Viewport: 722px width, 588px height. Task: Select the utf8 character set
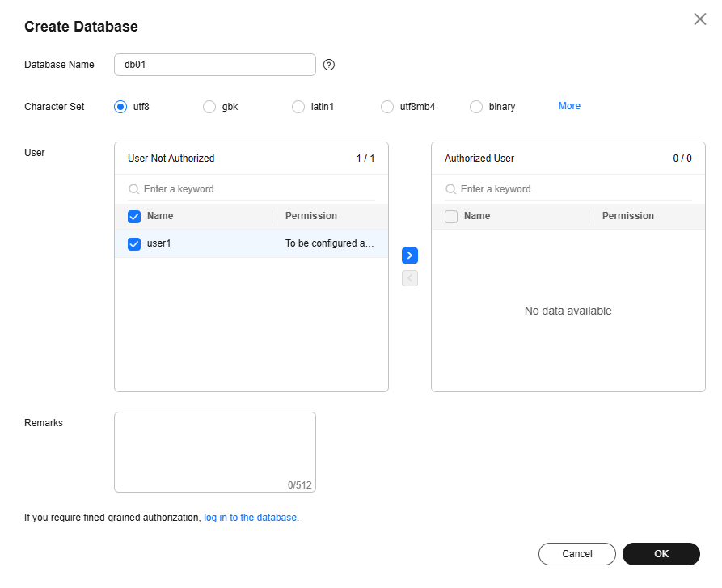click(121, 107)
